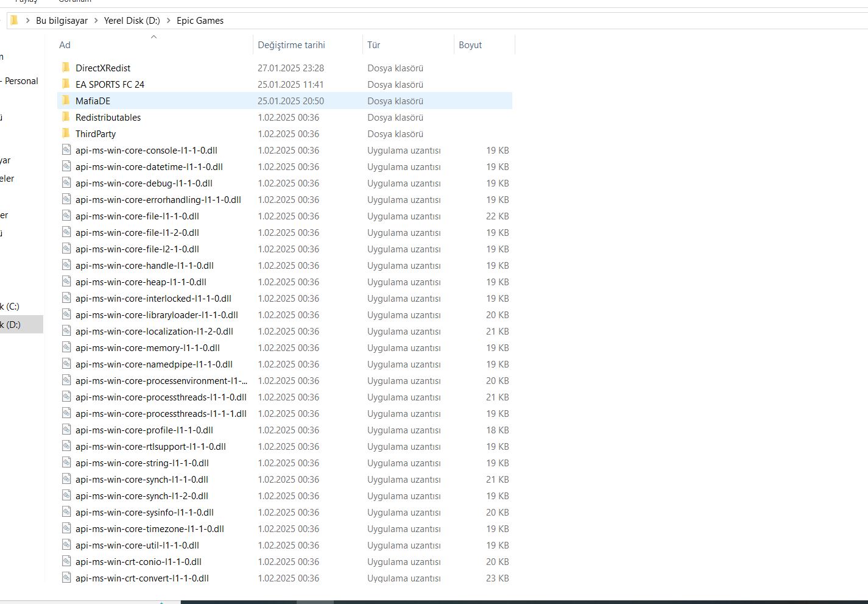Select api-ms-win-core-processthreads-l1-1-1.dll file name
The image size is (868, 604).
tap(161, 413)
